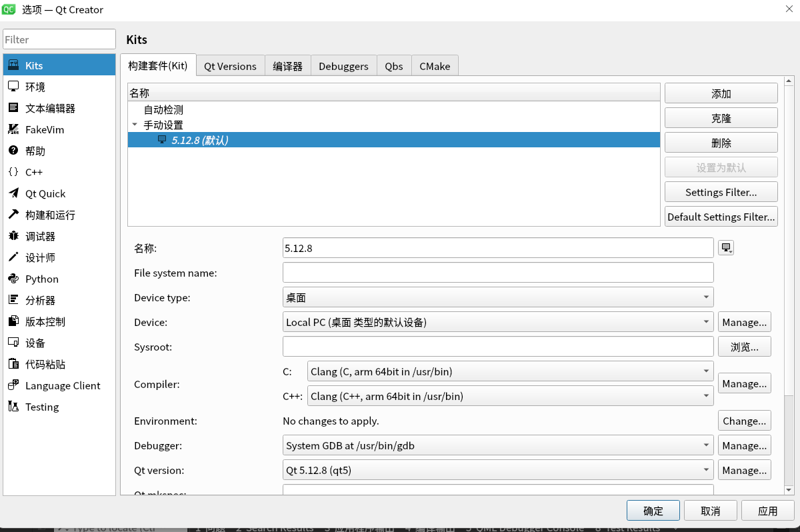Viewport: 800px width, 532px height.
Task: Open the 代码粘贴 settings category
Action: tap(59, 364)
